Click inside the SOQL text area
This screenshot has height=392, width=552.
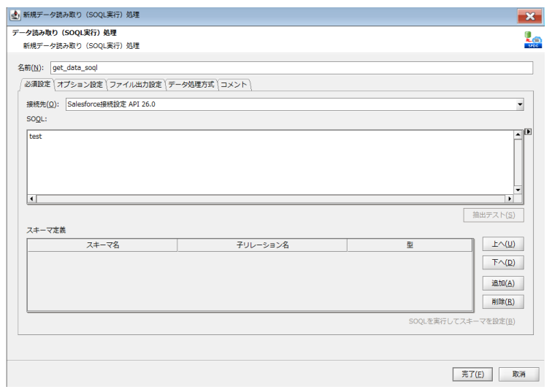click(x=269, y=161)
